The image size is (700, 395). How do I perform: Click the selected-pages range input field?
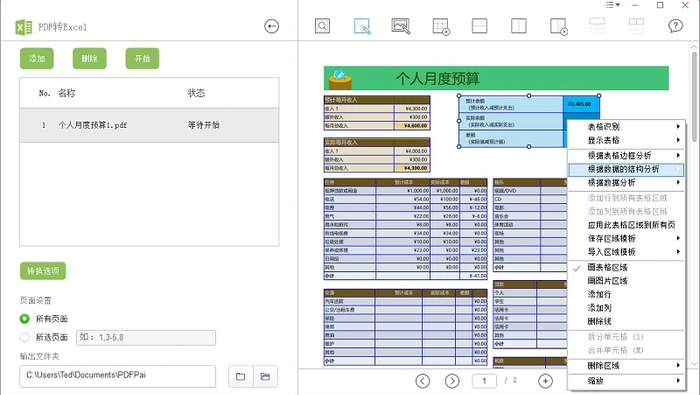(146, 337)
